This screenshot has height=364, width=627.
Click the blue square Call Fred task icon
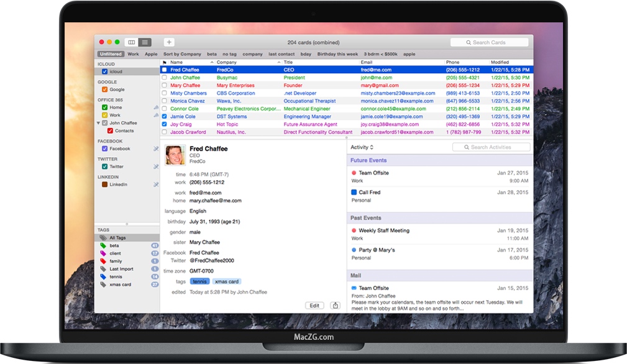(354, 192)
